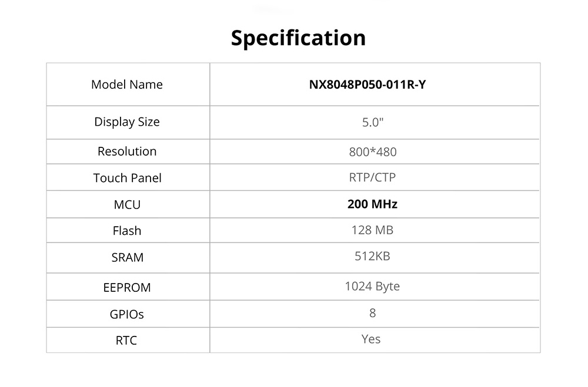
Task: Click the Yes value for RTC
Action: 372,339
